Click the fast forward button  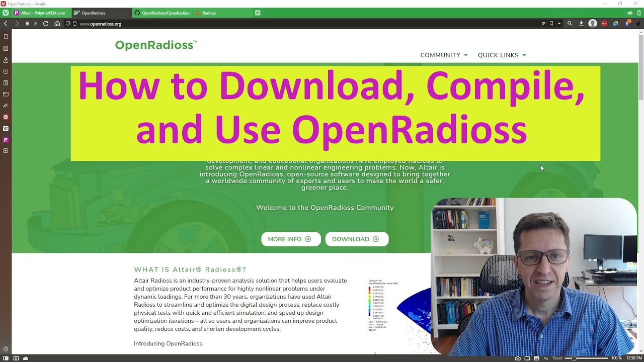click(x=36, y=24)
